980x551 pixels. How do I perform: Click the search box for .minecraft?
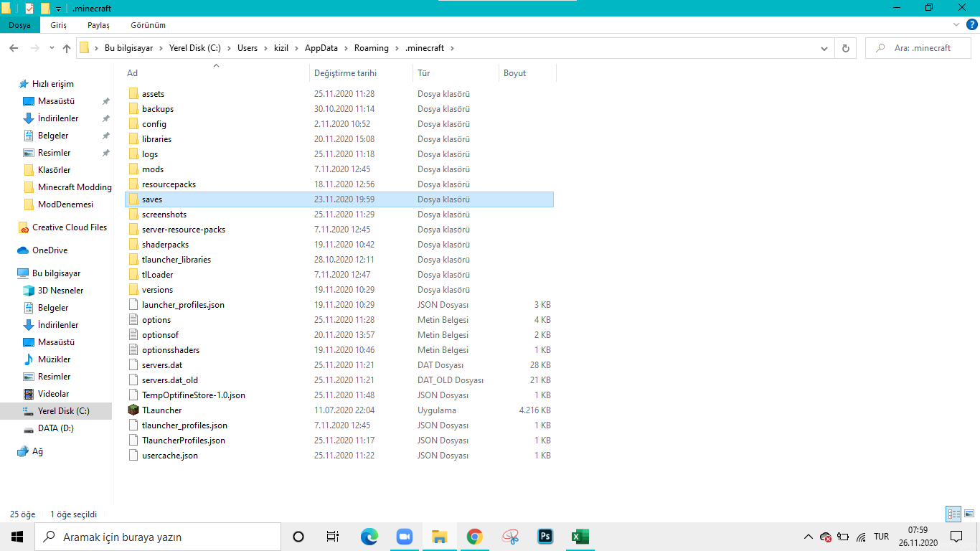[x=917, y=48]
